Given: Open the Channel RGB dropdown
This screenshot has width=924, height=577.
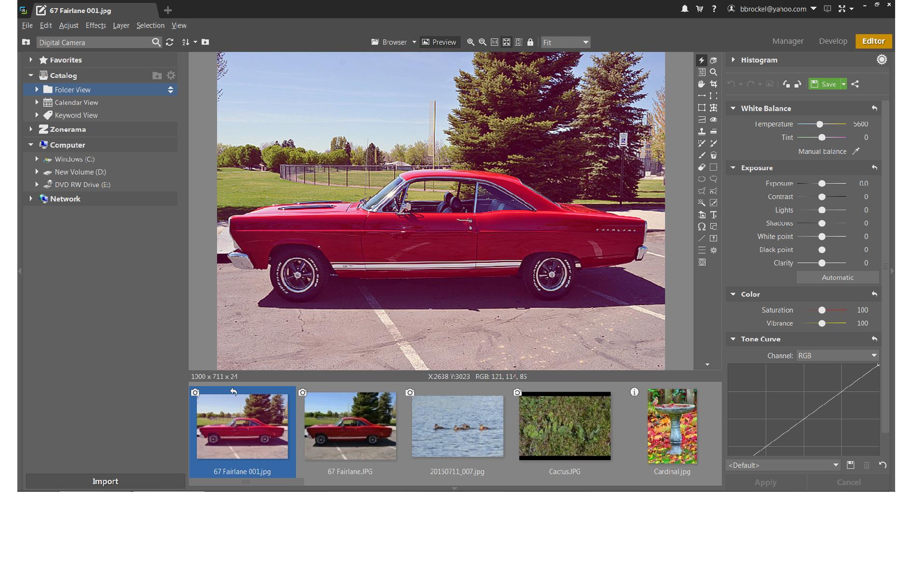Looking at the screenshot, I should (837, 356).
